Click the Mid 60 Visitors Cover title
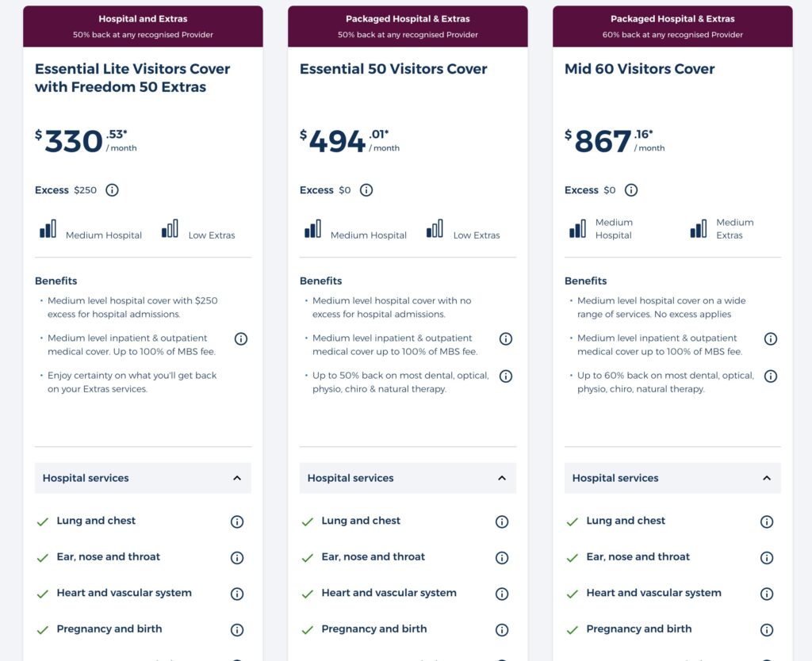The height and width of the screenshot is (661, 812). point(639,69)
